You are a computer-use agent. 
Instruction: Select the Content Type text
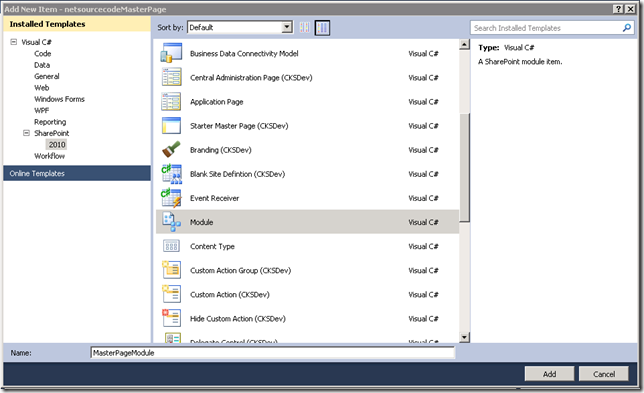(x=212, y=246)
